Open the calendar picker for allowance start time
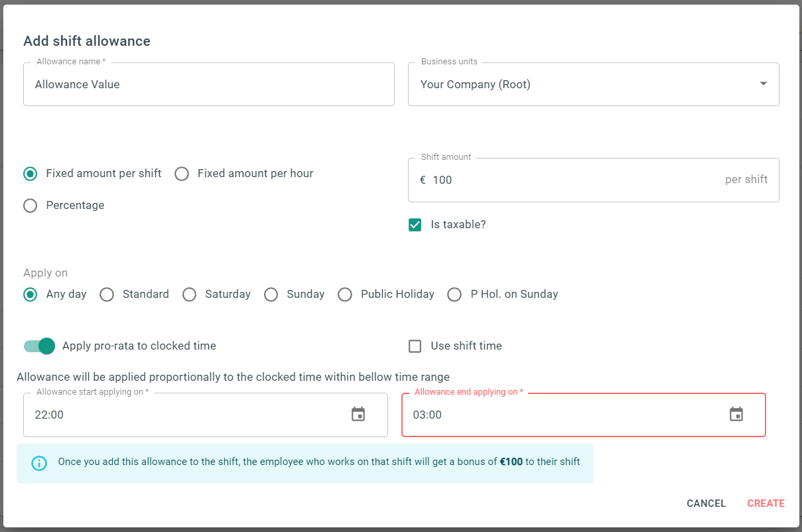The height and width of the screenshot is (532, 802). pos(358,413)
